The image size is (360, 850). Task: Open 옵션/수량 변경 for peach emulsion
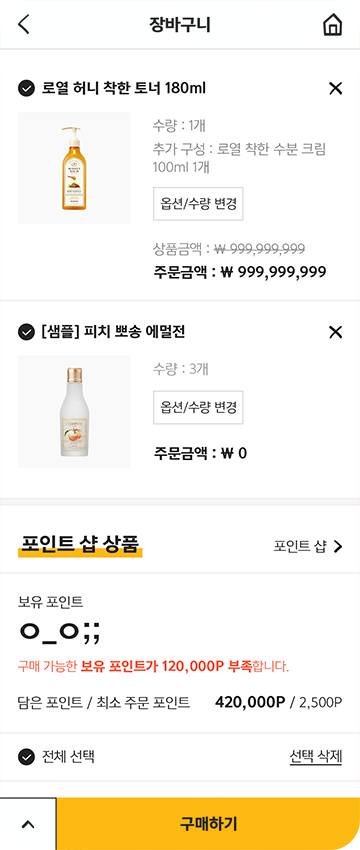pyautogui.click(x=198, y=407)
